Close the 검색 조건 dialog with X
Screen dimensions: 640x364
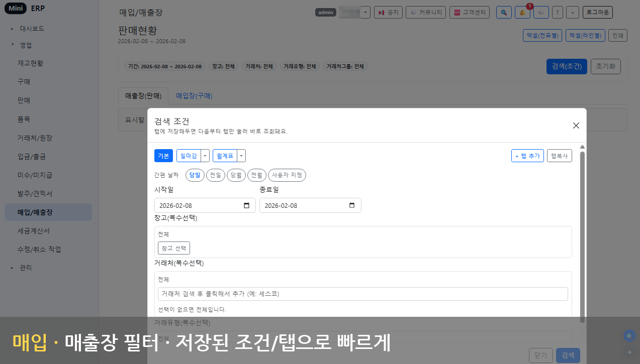(x=576, y=126)
